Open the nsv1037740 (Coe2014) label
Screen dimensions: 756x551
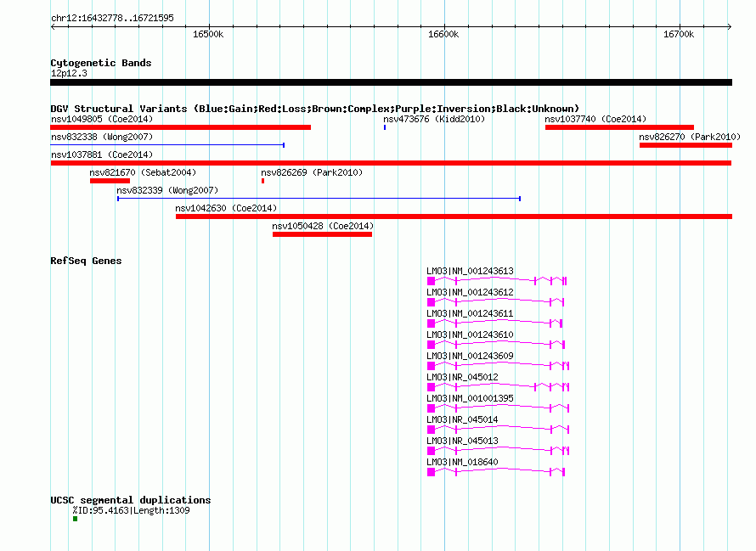[x=595, y=119]
